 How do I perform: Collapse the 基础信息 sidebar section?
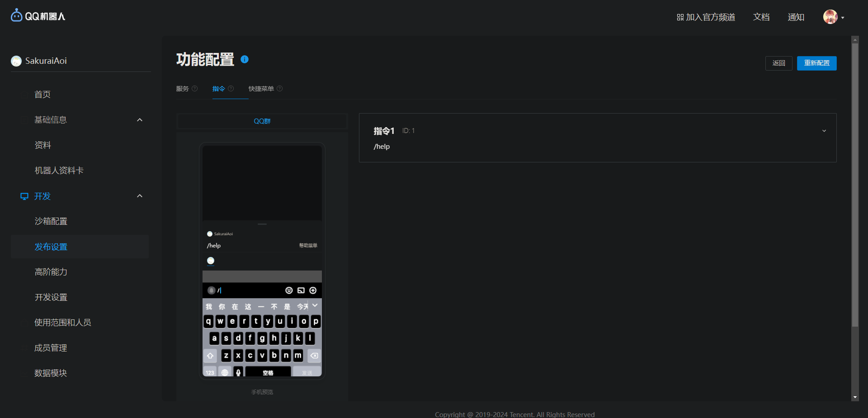coord(140,120)
